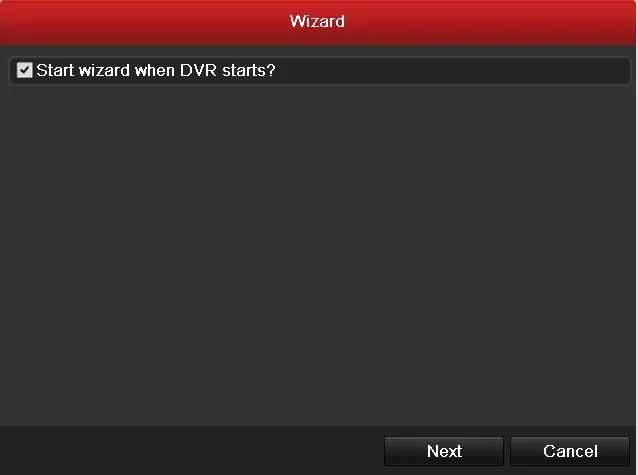638x475 pixels.
Task: Click the Next button
Action: [444, 451]
